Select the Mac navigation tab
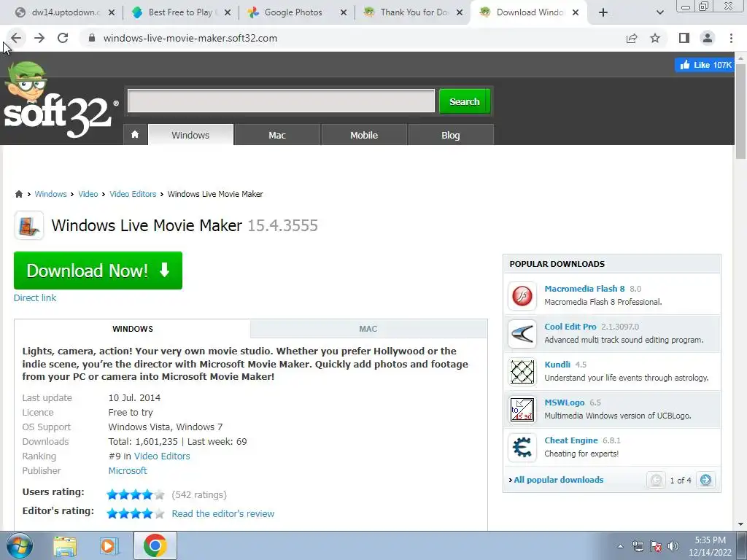 (277, 135)
